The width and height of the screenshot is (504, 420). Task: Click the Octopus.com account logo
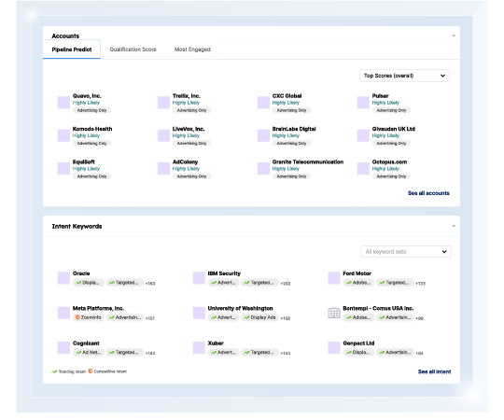click(x=363, y=168)
